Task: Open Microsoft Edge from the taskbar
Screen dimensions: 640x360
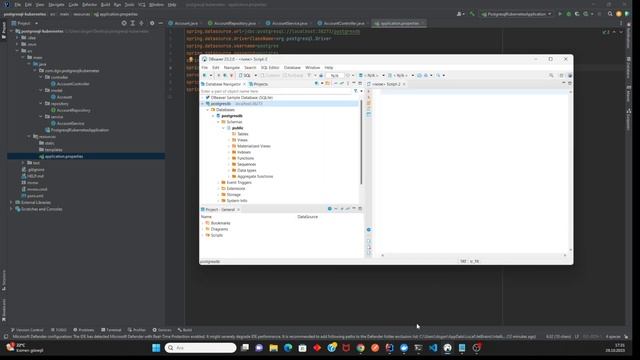Action: pos(288,348)
